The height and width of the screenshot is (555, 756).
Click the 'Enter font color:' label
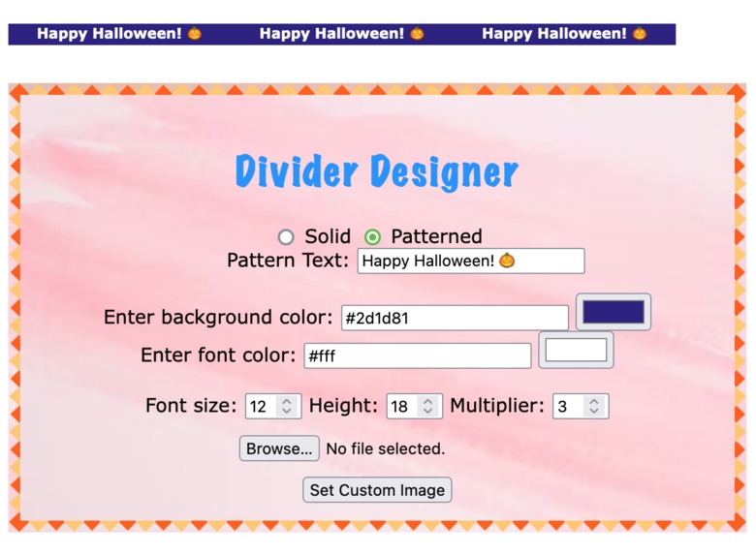click(218, 355)
